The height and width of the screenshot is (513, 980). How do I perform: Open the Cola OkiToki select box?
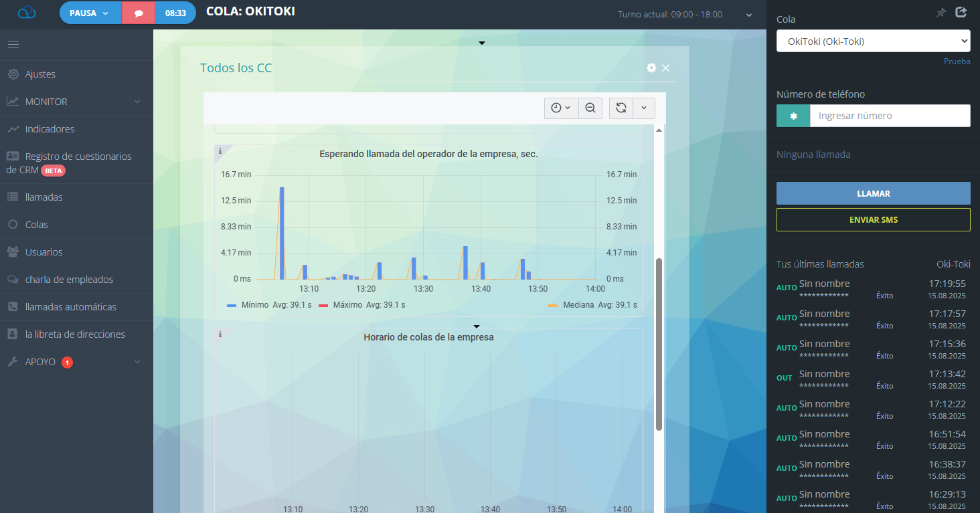tap(873, 41)
